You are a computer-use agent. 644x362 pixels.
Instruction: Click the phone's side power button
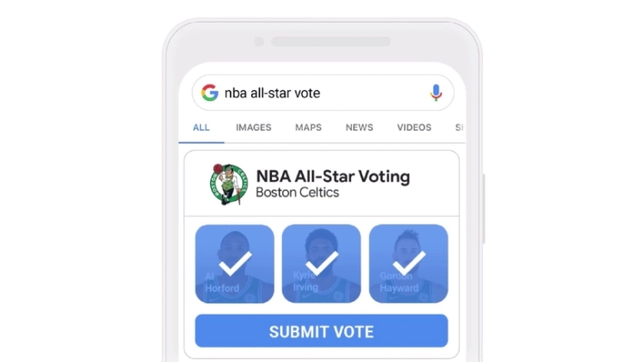(484, 209)
